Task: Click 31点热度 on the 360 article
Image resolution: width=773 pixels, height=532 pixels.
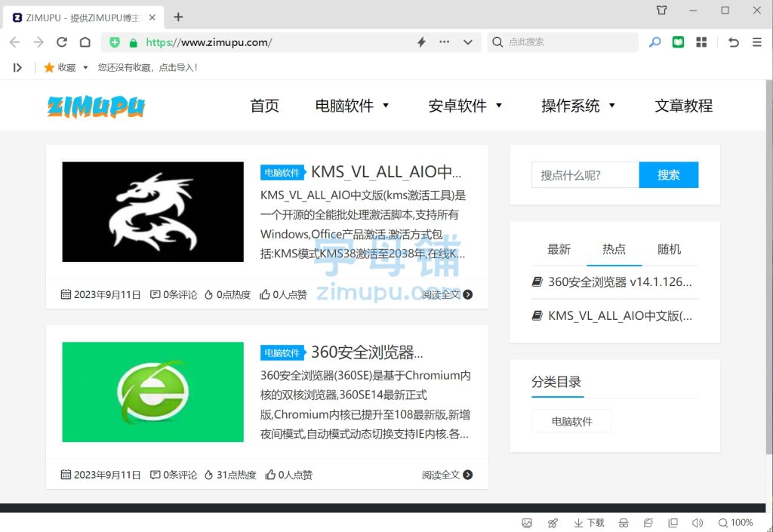Action: pyautogui.click(x=231, y=475)
